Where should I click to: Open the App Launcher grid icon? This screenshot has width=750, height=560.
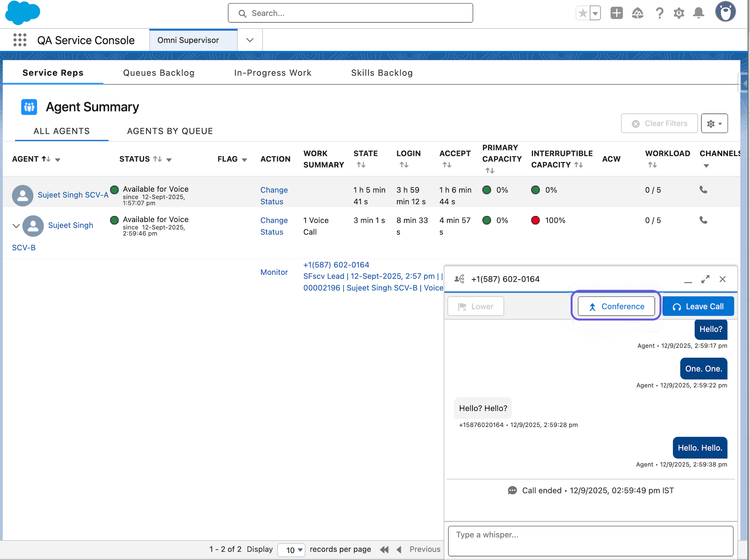[20, 40]
